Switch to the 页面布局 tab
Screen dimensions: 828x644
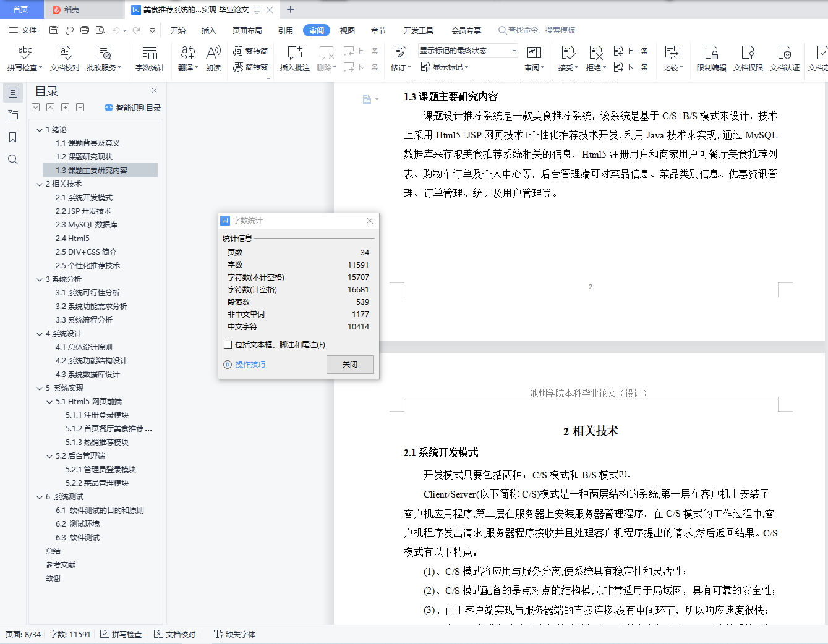point(247,30)
